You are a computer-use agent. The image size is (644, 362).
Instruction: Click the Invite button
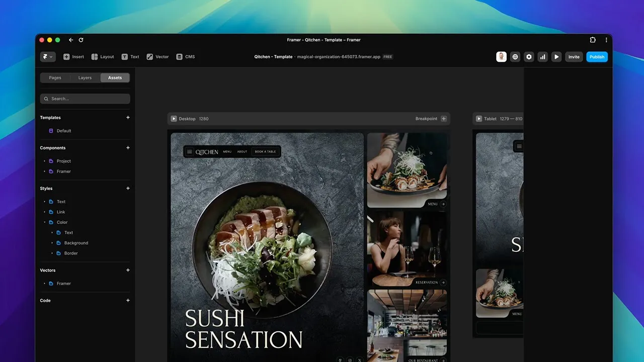pos(574,57)
